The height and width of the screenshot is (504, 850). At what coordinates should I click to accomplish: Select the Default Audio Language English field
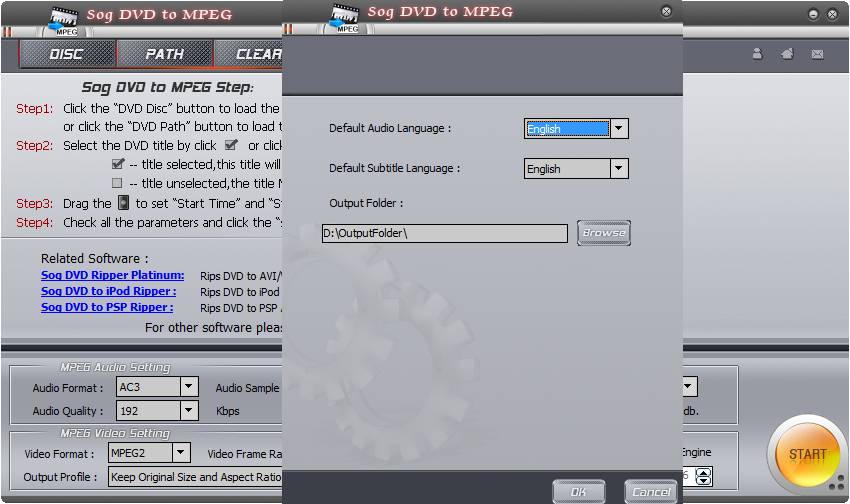coord(567,128)
